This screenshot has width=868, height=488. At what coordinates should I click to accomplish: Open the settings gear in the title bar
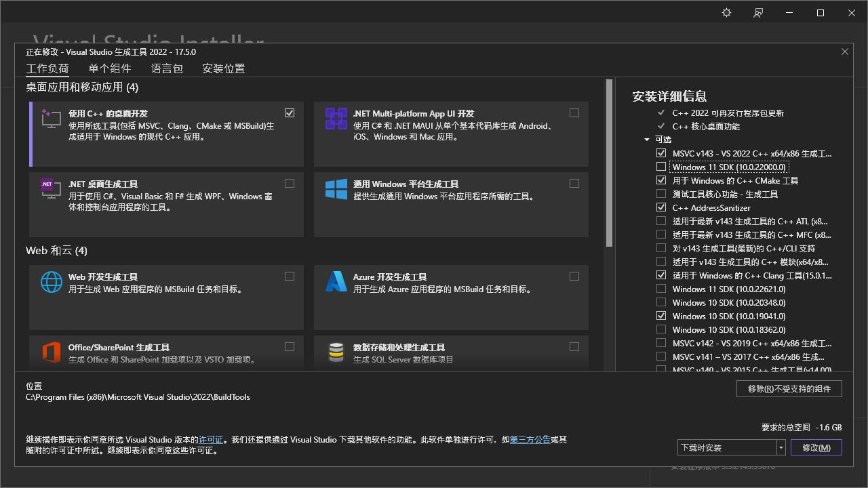(x=726, y=12)
